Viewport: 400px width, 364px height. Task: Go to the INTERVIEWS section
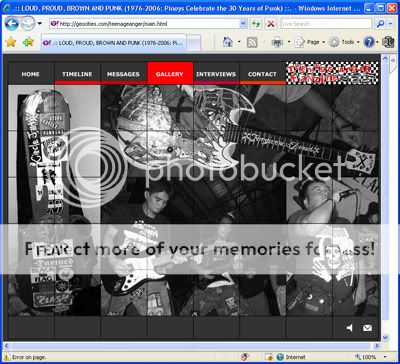tap(216, 74)
